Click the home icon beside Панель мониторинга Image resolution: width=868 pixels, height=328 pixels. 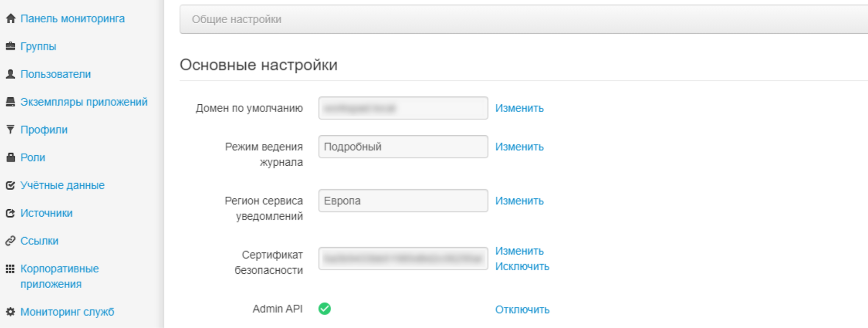point(11,19)
